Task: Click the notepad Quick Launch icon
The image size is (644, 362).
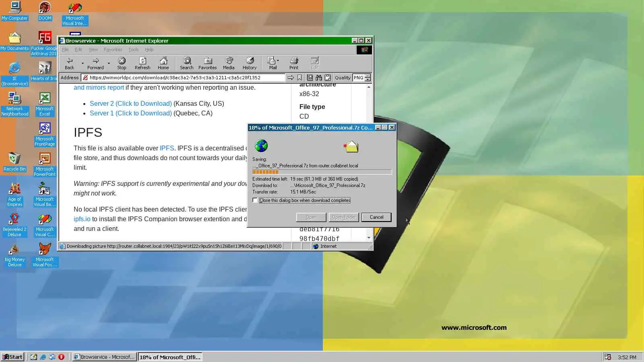Action: (x=34, y=357)
